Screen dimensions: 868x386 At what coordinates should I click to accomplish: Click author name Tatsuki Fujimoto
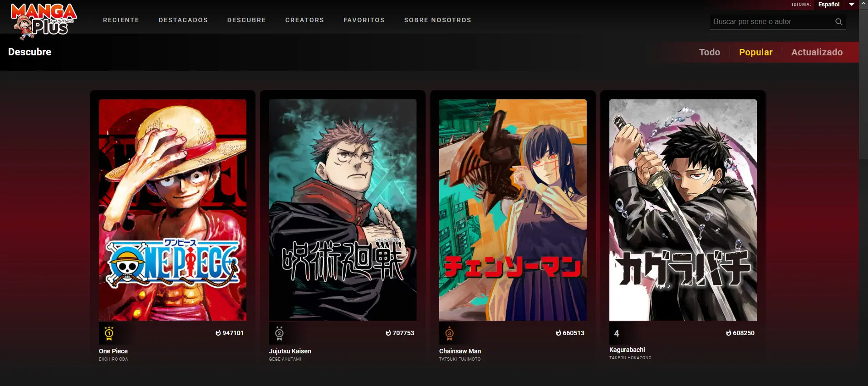460,359
